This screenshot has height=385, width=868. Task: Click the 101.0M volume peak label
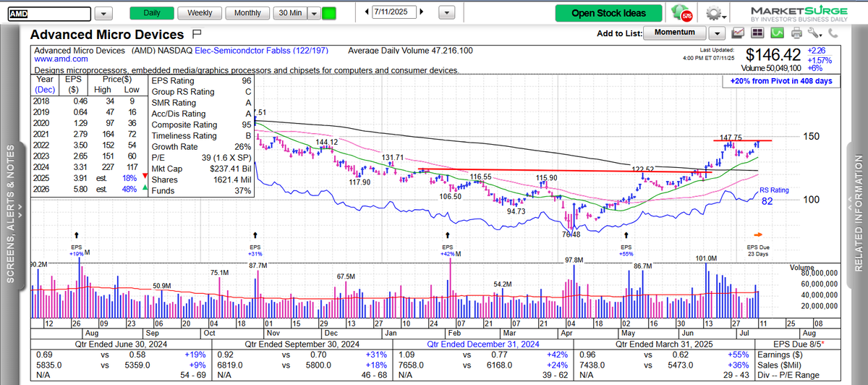point(706,258)
